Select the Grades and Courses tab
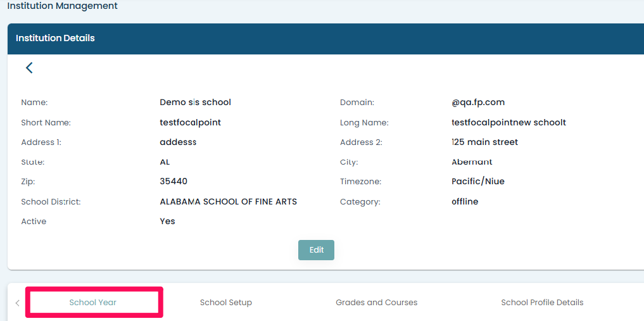644x321 pixels. [x=376, y=303]
